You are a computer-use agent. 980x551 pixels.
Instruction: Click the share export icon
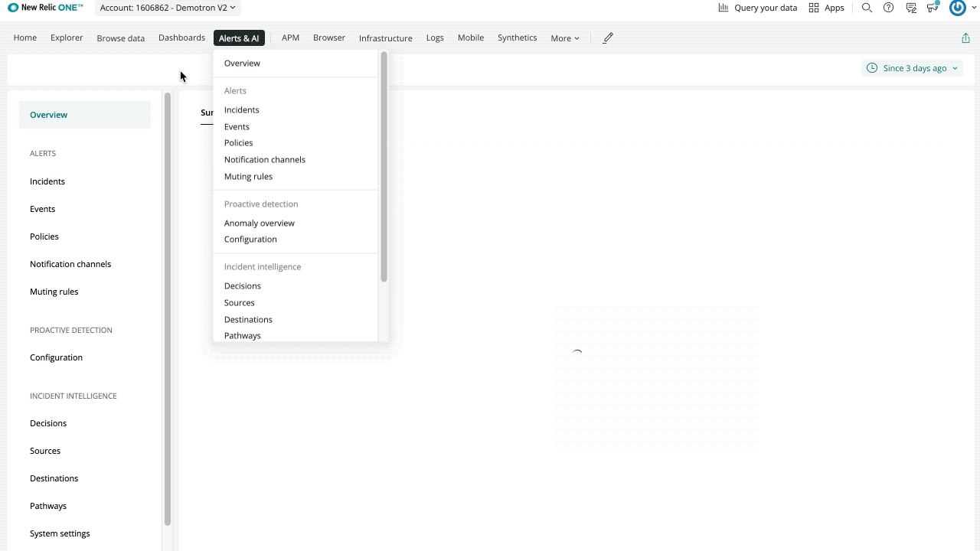click(x=966, y=37)
